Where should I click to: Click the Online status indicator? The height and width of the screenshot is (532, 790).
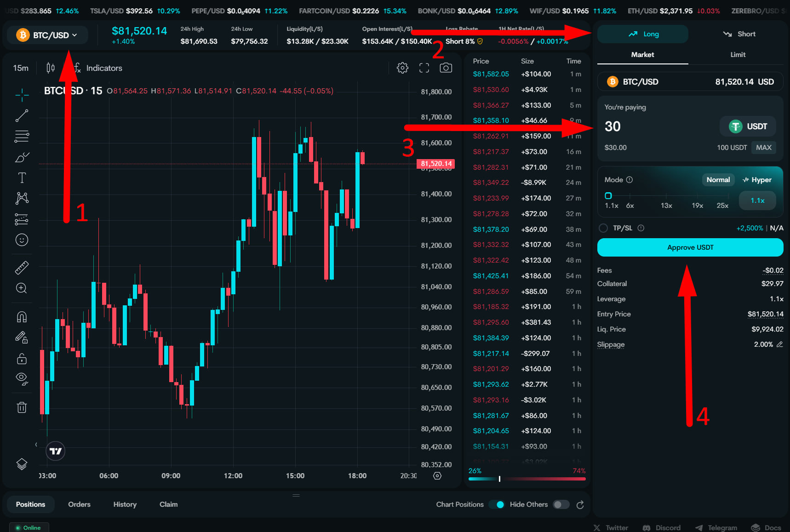[x=29, y=527]
